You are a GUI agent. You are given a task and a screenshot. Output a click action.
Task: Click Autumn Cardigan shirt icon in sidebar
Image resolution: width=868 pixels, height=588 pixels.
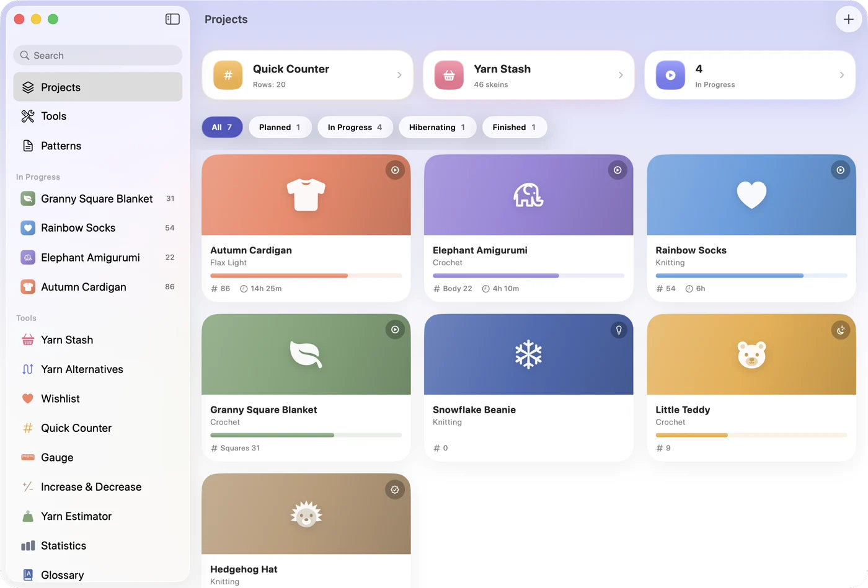point(28,287)
